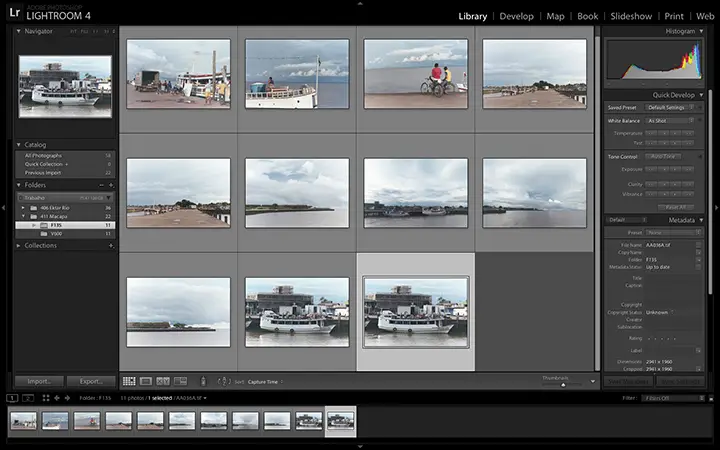The width and height of the screenshot is (720, 450).
Task: Click the Import button
Action: click(39, 381)
